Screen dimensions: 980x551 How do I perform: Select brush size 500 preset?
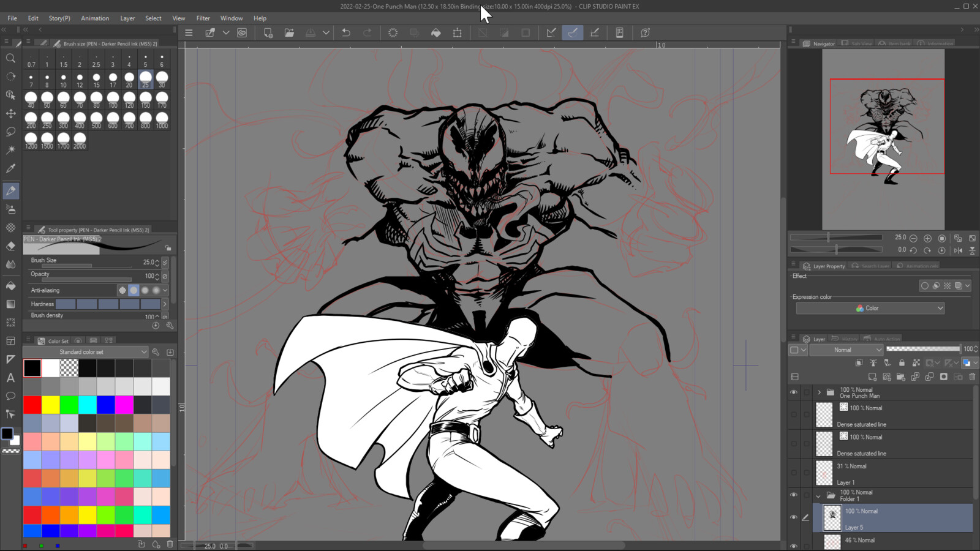[96, 120]
